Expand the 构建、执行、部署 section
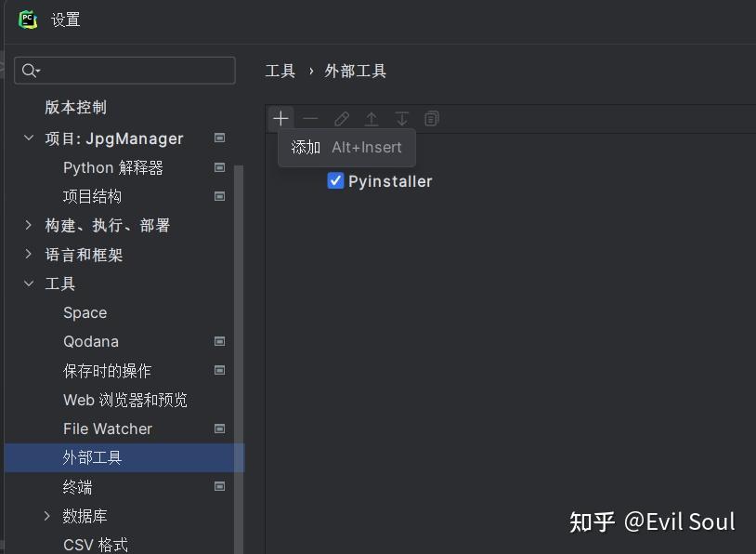This screenshot has width=756, height=554. point(29,225)
